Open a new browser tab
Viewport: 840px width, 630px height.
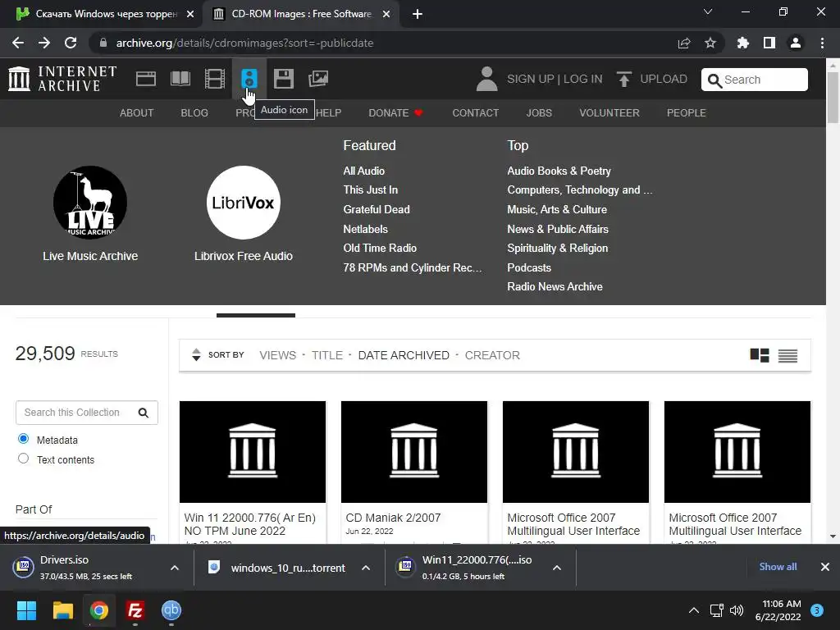[x=418, y=14]
